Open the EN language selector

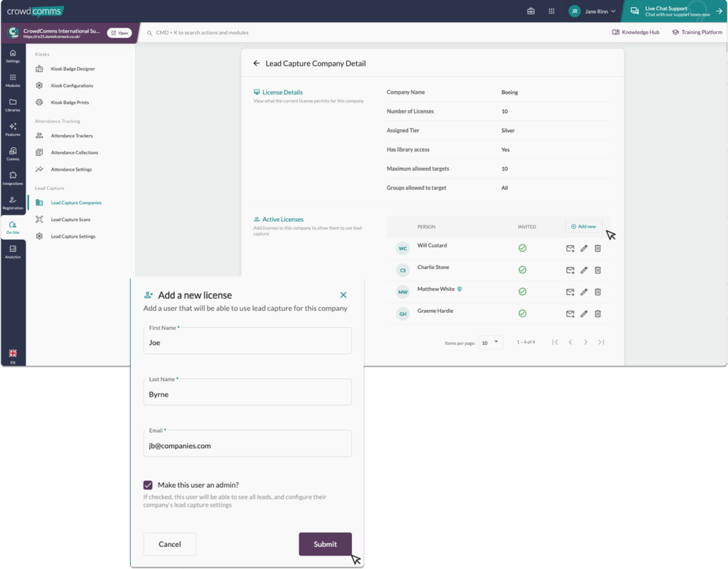tap(13, 356)
